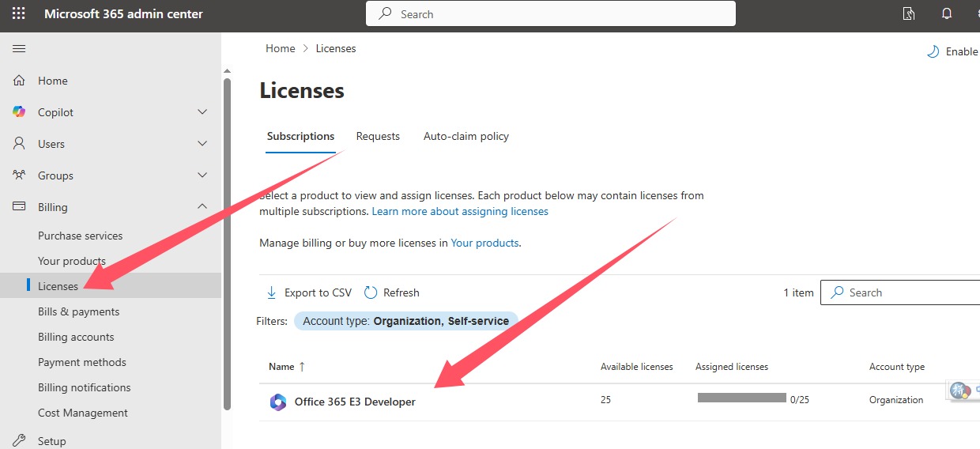This screenshot has height=449, width=980.
Task: Collapse the navigation hamburger menu
Action: [x=19, y=49]
